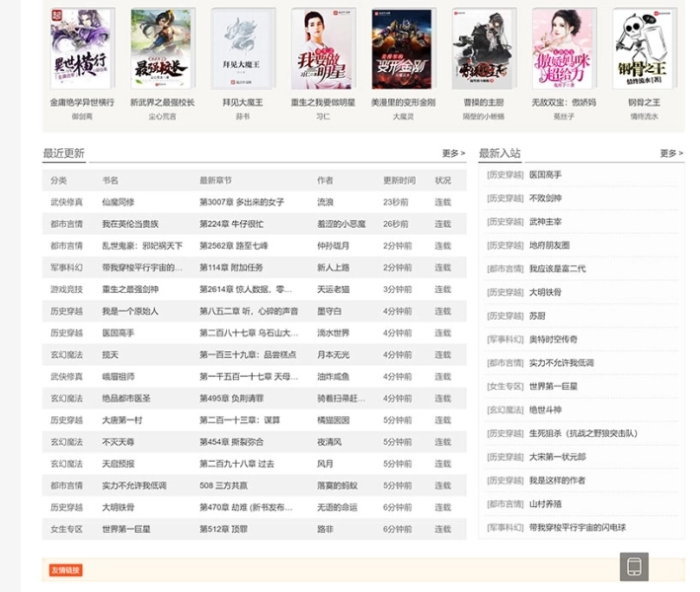Open 我应该是富二代 in 最新入站 list
This screenshot has height=592, width=700.
558,269
